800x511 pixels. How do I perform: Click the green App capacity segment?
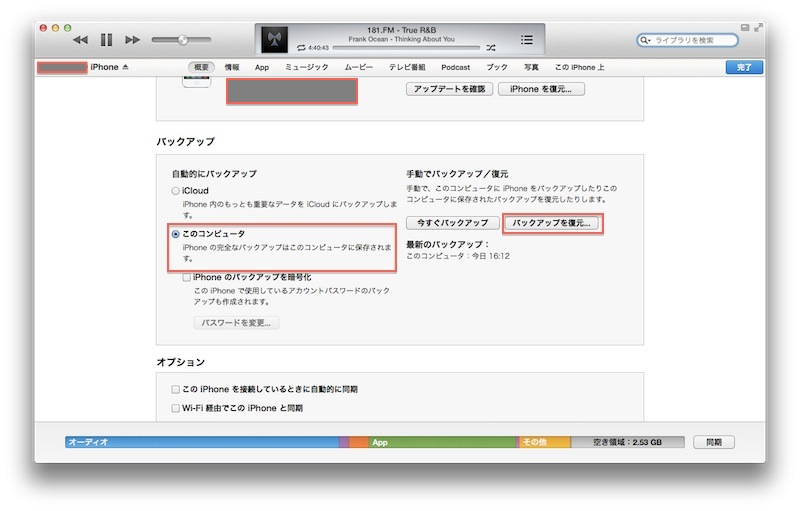click(442, 442)
